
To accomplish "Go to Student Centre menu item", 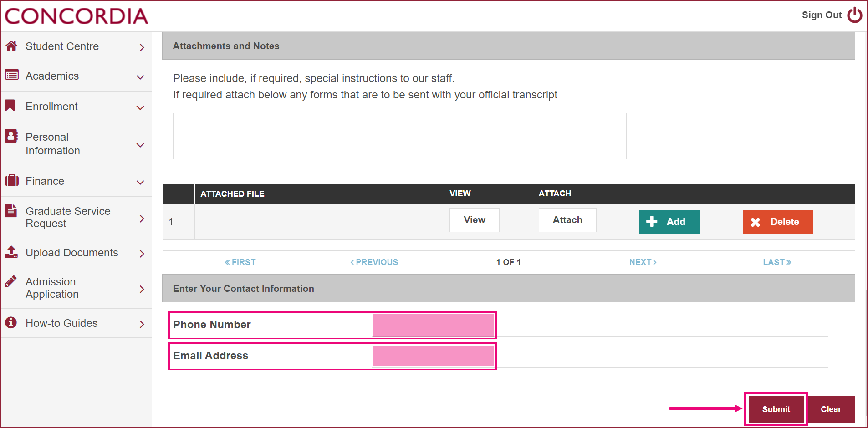I will [x=77, y=46].
